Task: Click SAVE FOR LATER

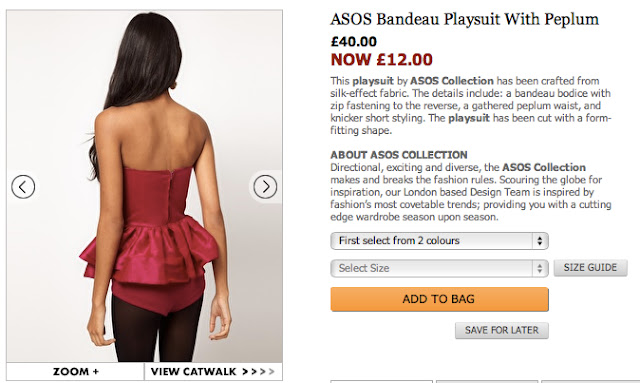Action: (502, 330)
